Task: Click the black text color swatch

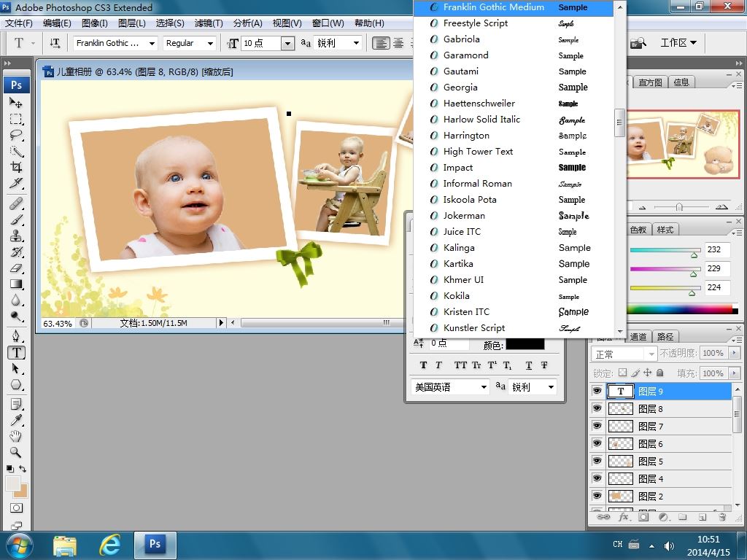Action: point(525,344)
